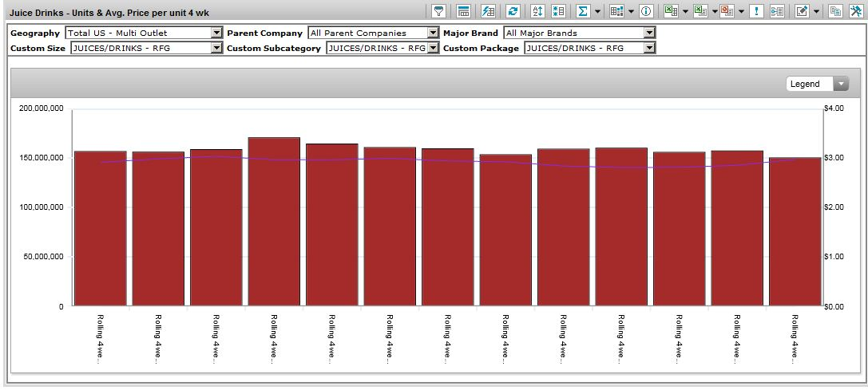The image size is (868, 390).
Task: Click the information circle icon
Action: (x=646, y=11)
